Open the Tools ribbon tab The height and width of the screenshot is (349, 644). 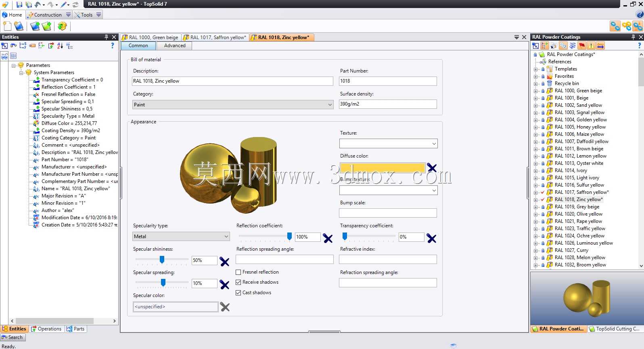pos(87,15)
